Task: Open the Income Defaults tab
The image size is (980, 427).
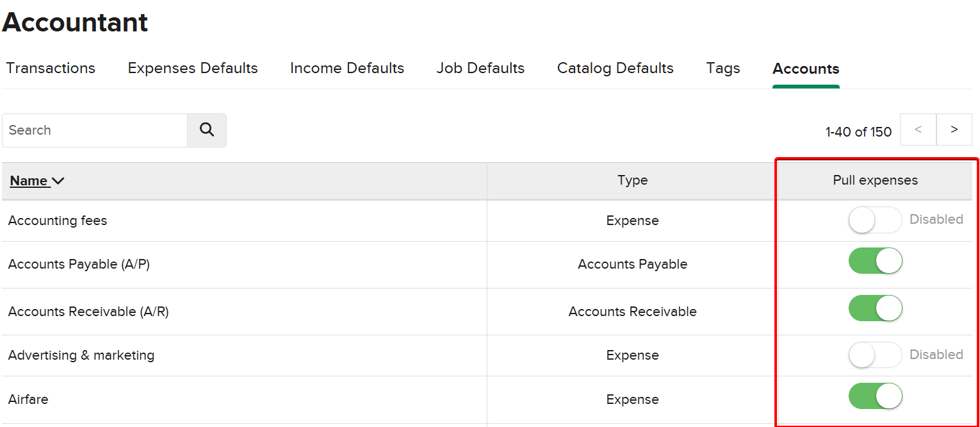Action: pos(347,69)
